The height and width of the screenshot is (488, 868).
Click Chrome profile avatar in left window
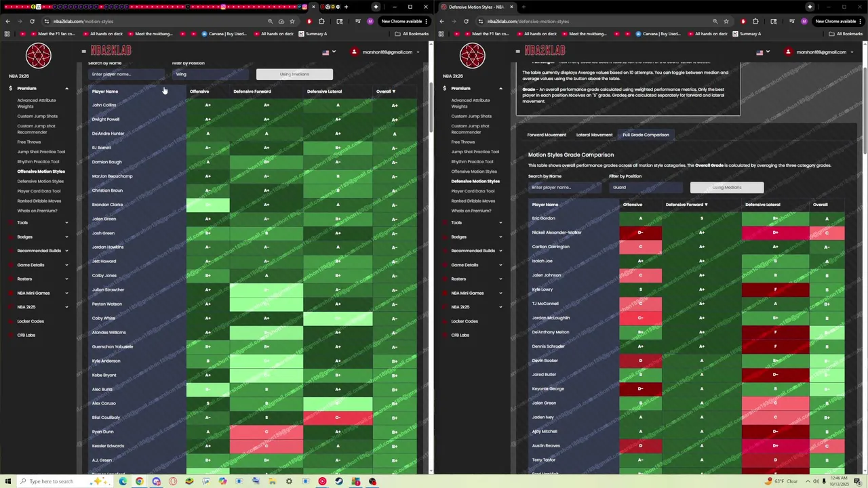[370, 21]
